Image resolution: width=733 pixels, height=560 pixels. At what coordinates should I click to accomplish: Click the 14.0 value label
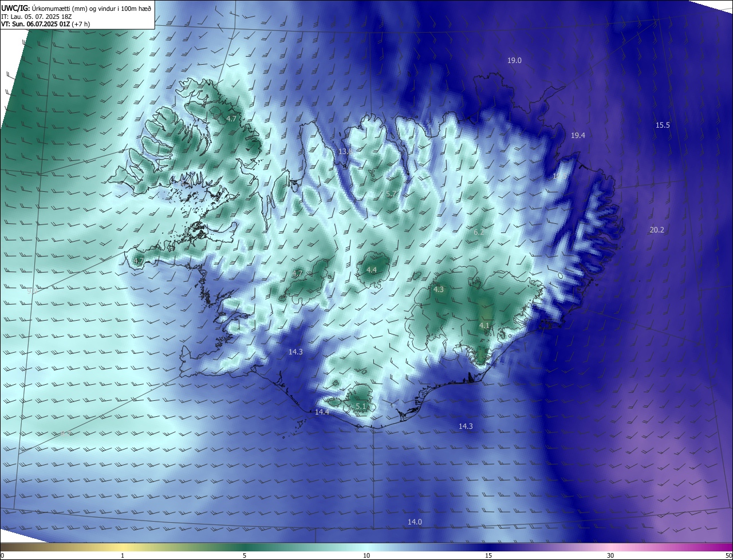(x=415, y=522)
